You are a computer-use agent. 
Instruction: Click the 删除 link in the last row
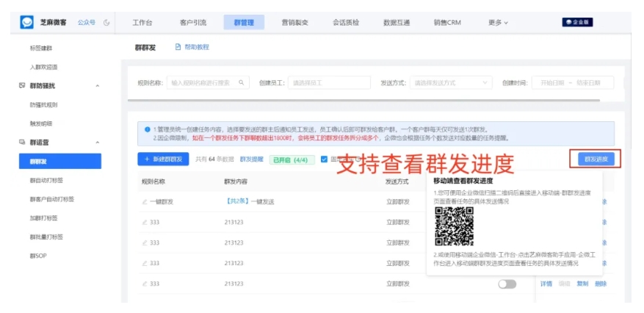(601, 284)
